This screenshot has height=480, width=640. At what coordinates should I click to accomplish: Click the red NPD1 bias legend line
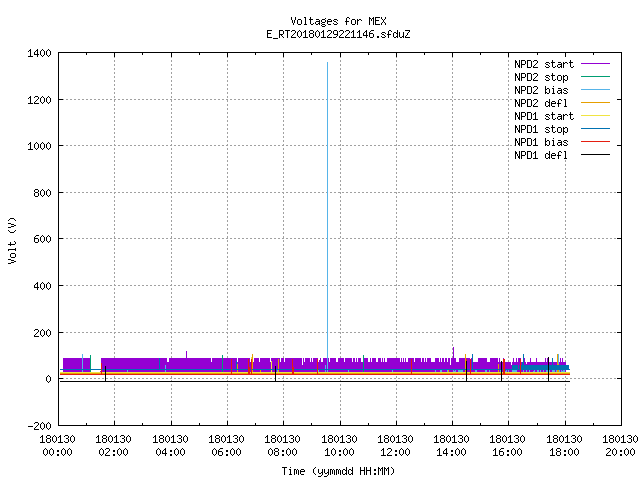point(596,142)
